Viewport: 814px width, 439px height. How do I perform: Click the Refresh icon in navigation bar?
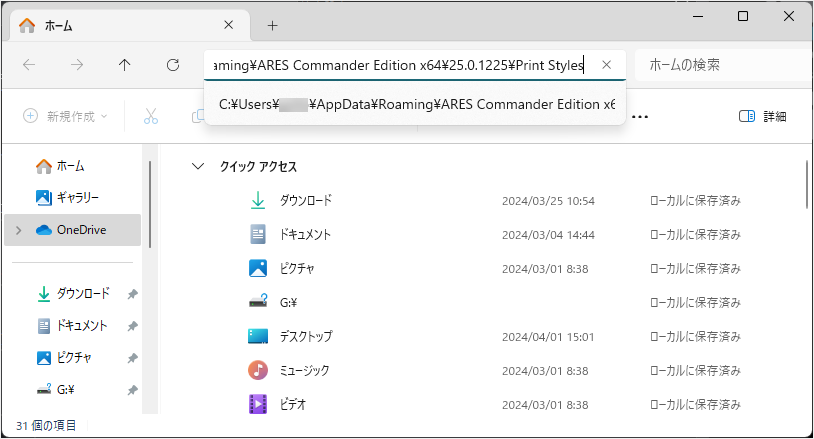(x=173, y=65)
